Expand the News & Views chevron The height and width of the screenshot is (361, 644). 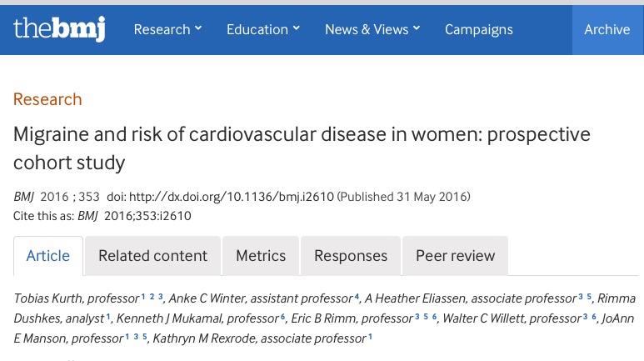pyautogui.click(x=417, y=28)
